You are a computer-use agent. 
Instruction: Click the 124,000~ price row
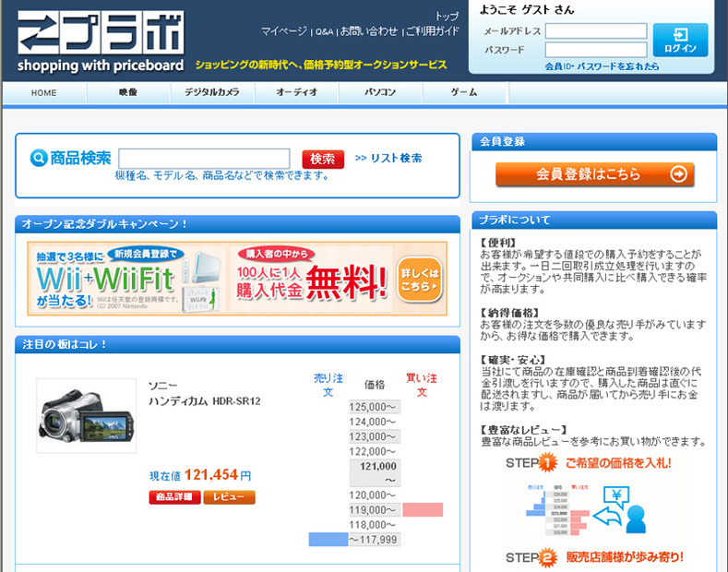375,422
